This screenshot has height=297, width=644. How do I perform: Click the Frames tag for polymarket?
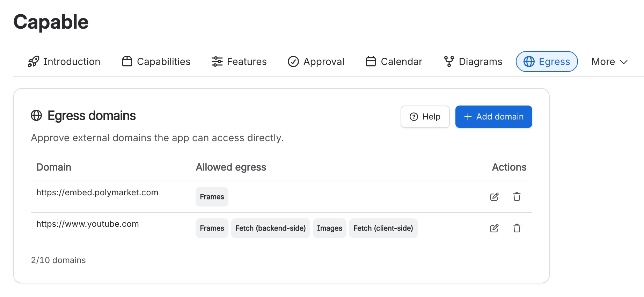coord(212,197)
